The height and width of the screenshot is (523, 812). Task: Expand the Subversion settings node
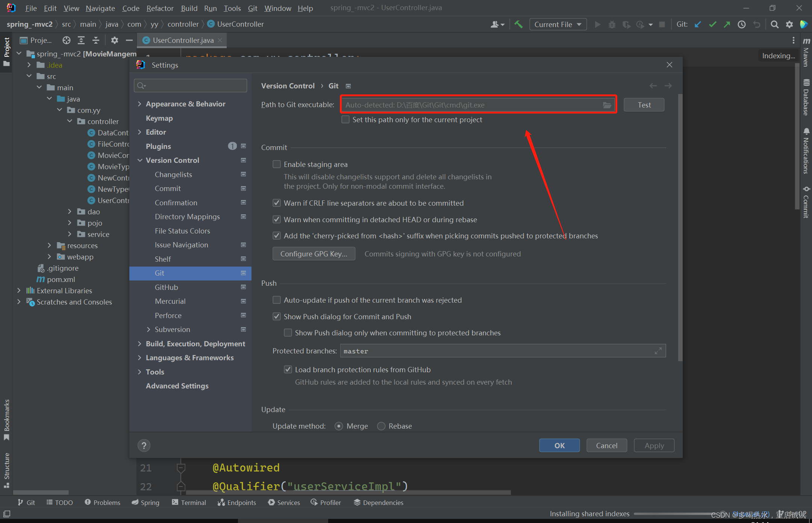pos(148,329)
